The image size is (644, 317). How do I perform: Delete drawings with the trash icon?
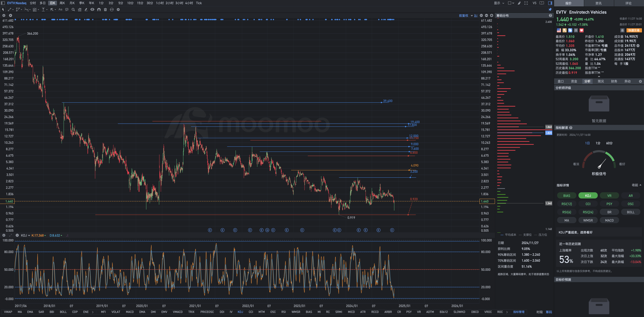point(105,10)
